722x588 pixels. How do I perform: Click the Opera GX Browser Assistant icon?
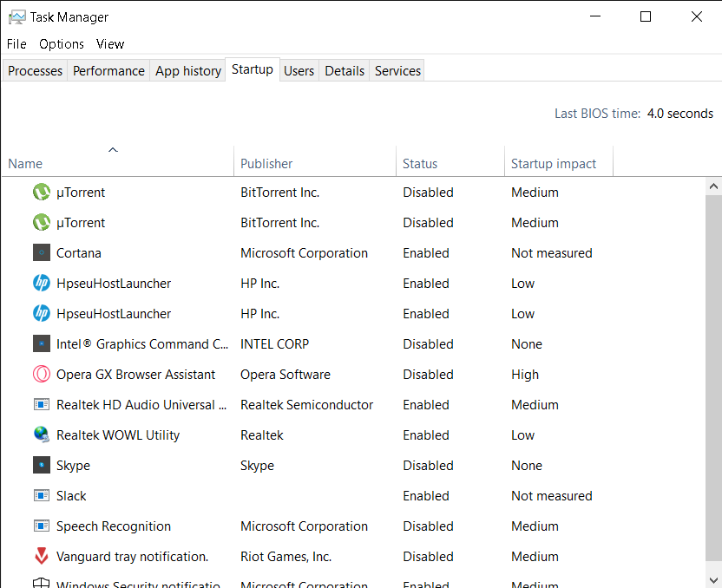tap(42, 375)
